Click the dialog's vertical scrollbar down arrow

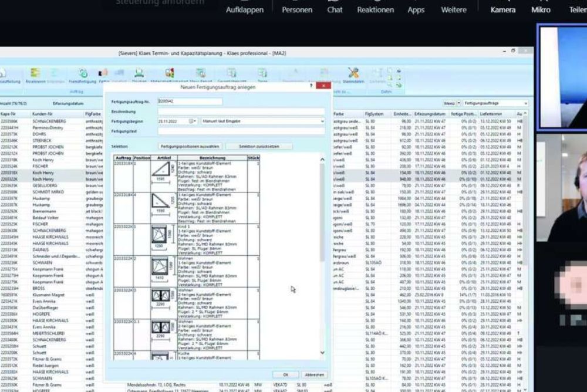click(x=322, y=353)
